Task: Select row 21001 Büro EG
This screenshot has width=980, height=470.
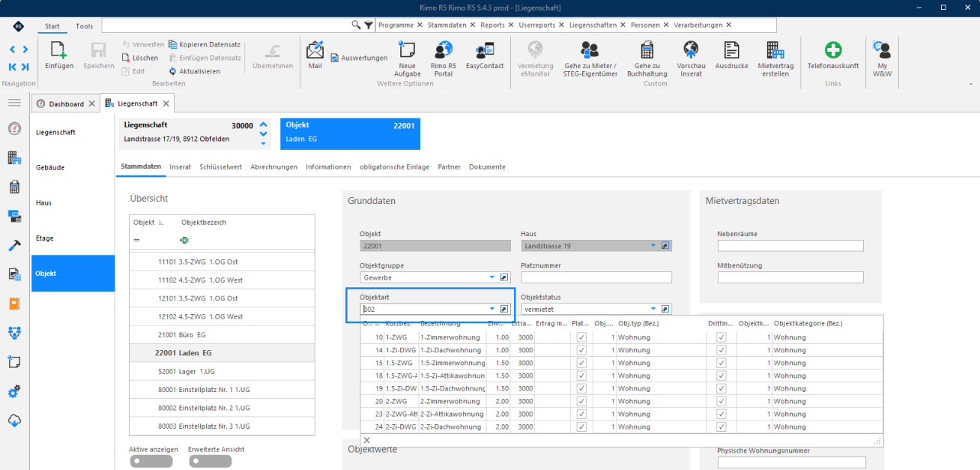Action: pyautogui.click(x=222, y=334)
